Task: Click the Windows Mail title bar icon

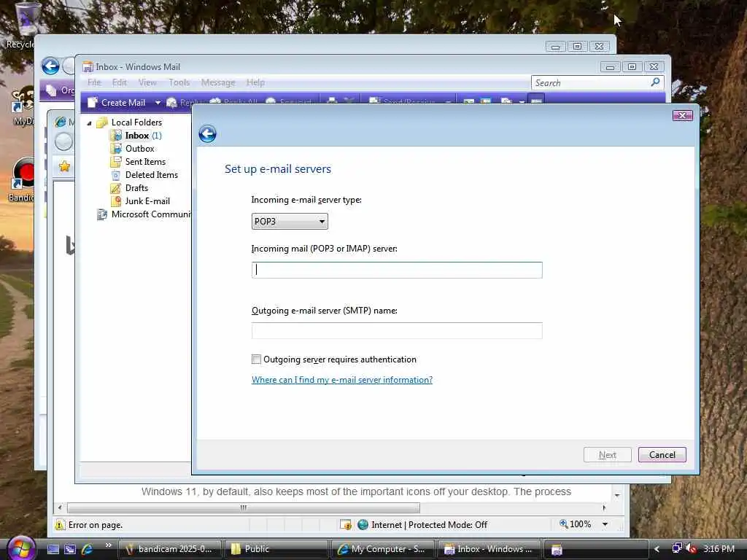Action: point(88,67)
